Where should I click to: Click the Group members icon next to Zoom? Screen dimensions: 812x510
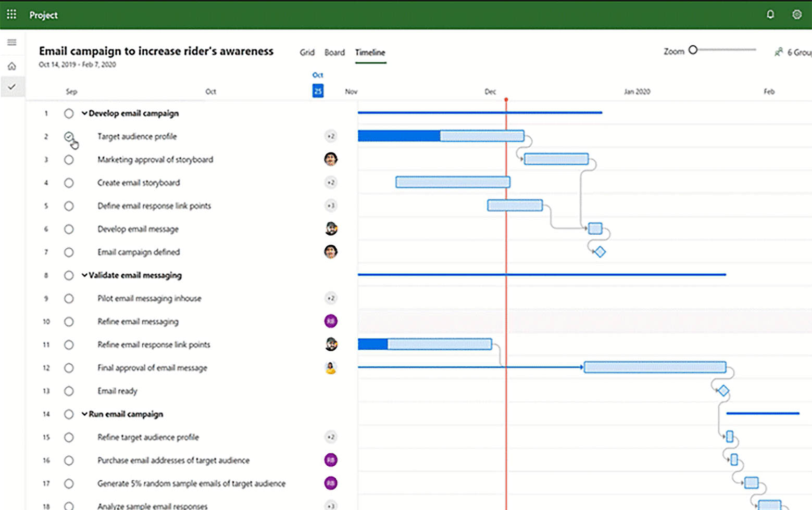[779, 52]
